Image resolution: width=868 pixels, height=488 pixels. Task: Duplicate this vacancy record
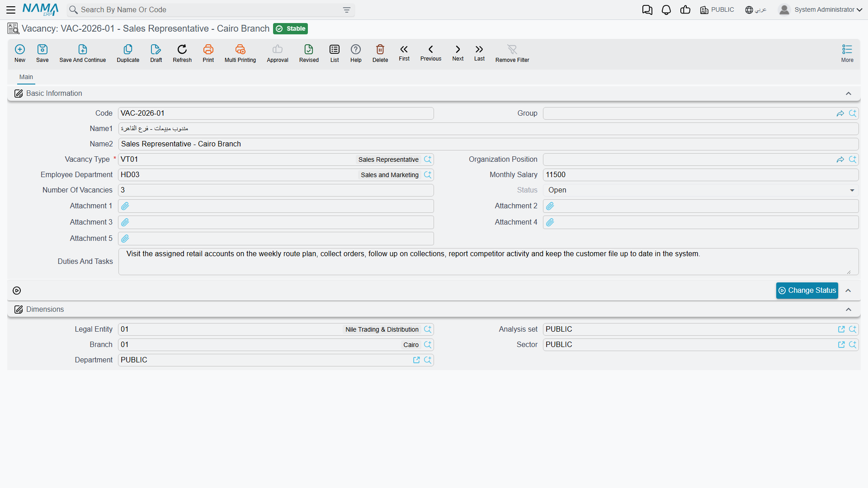pos(128,53)
